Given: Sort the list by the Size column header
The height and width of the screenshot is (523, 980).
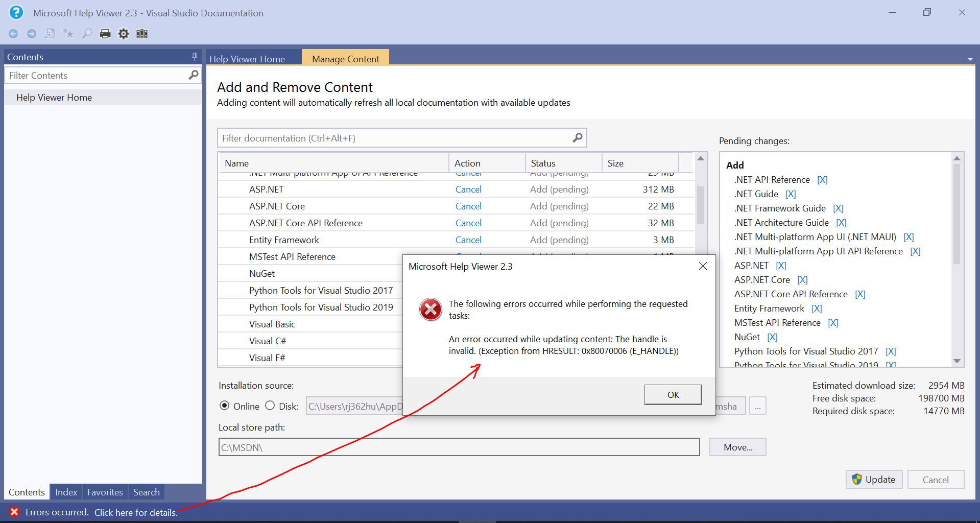Looking at the screenshot, I should tap(640, 163).
